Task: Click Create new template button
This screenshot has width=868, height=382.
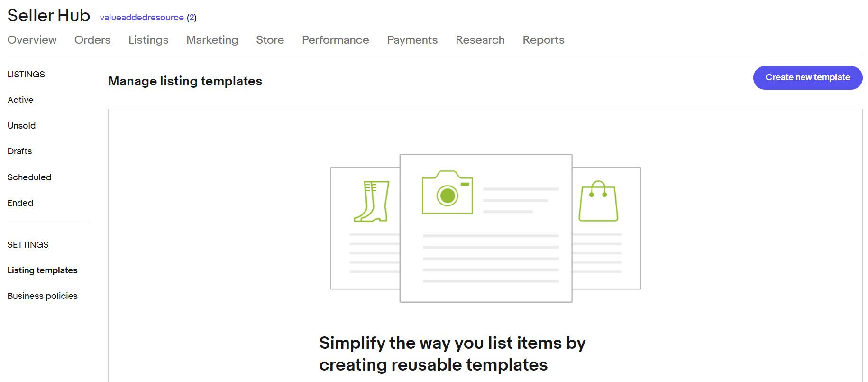Action: tap(807, 77)
